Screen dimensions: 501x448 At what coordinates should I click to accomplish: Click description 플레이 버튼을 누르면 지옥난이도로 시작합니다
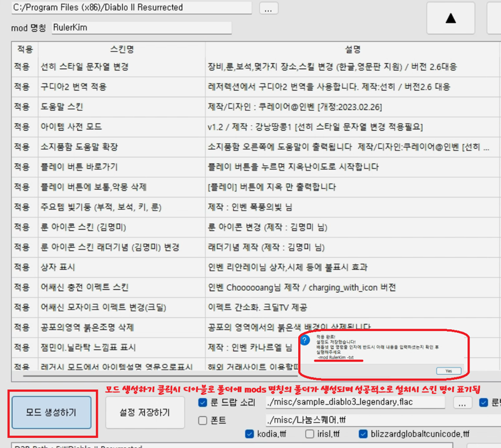293,166
